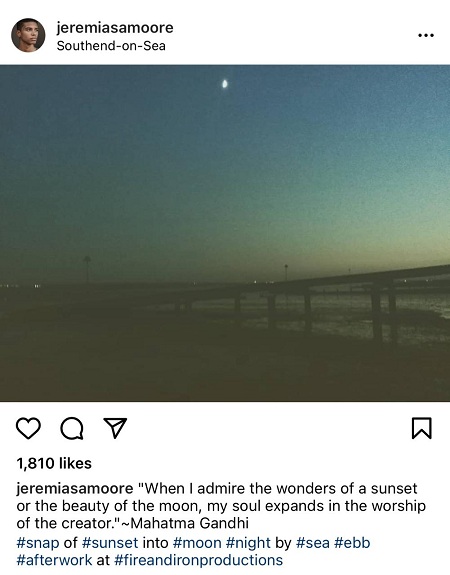Screen dimensions: 450x575
Task: Tap the heart like icon
Action: click(28, 428)
